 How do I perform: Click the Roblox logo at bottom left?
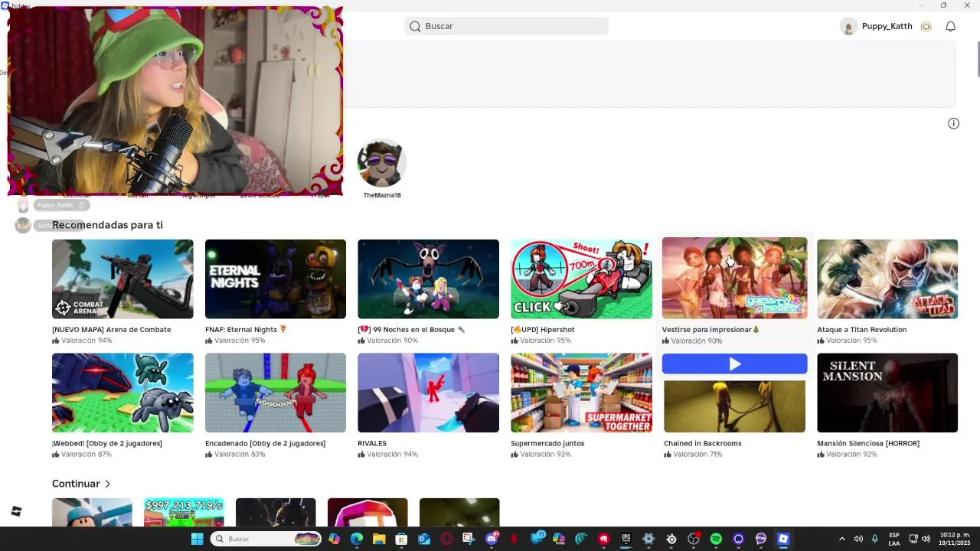(x=16, y=511)
